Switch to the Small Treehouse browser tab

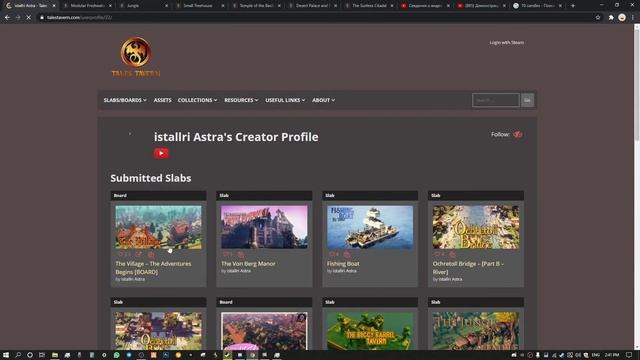point(200,6)
